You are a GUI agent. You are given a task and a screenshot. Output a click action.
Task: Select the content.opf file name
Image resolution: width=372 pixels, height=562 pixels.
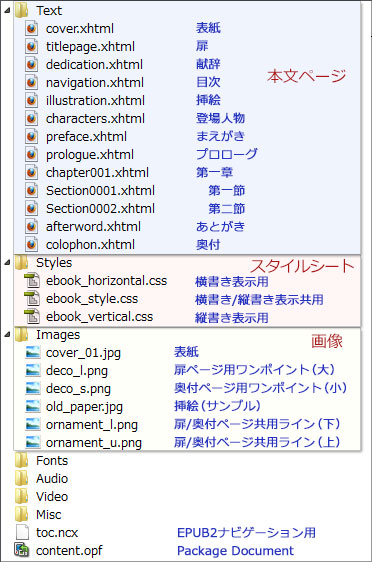tap(69, 551)
